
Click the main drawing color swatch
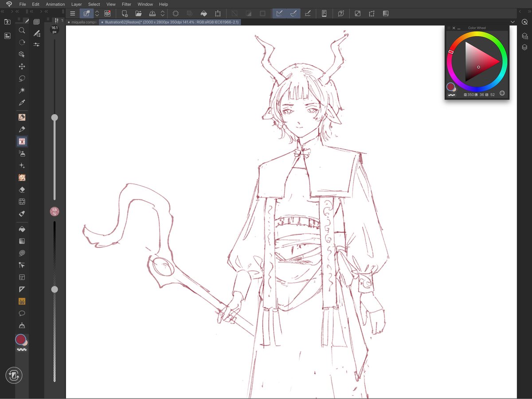(x=20, y=339)
